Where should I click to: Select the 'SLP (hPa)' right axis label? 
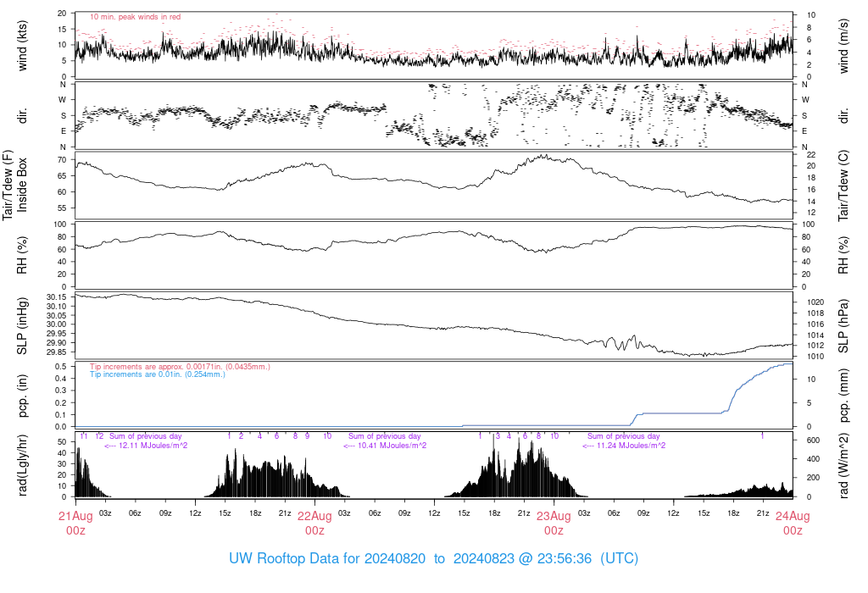[843, 326]
